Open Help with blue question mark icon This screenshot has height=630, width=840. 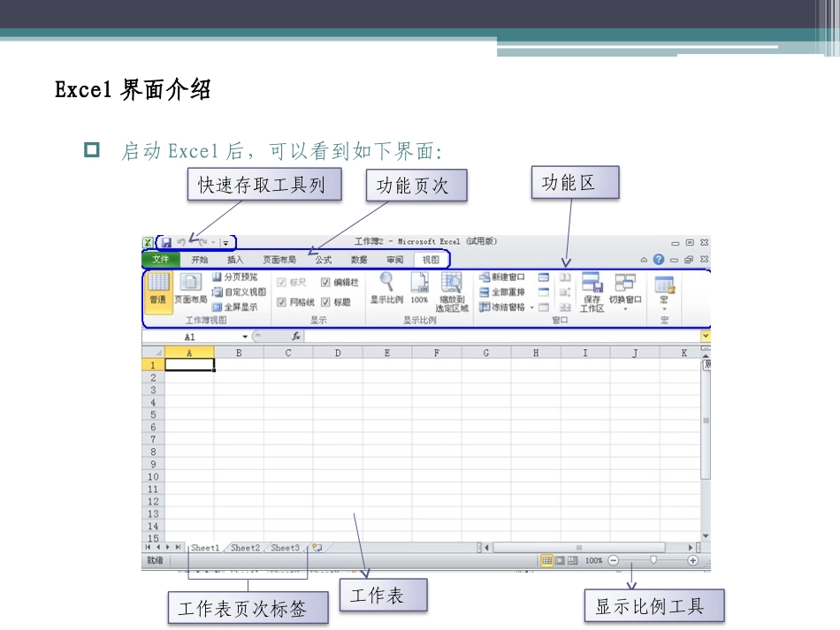pyautogui.click(x=659, y=260)
